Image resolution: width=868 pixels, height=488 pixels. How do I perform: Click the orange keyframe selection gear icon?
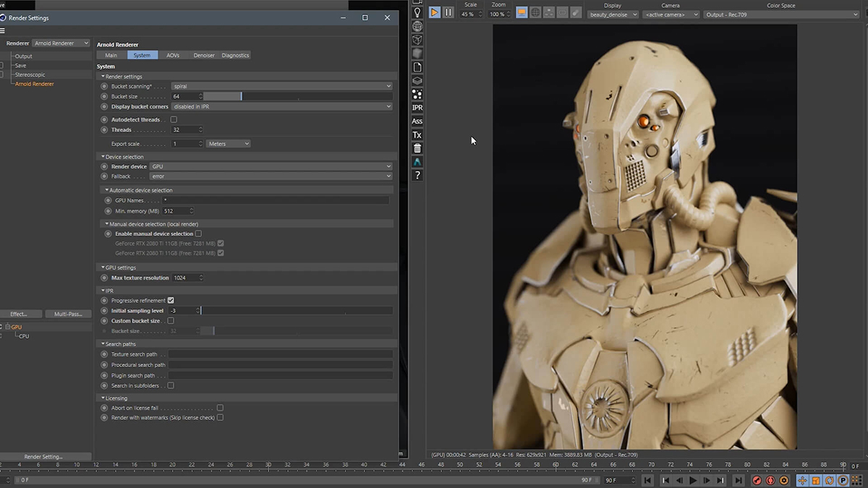[x=783, y=480]
